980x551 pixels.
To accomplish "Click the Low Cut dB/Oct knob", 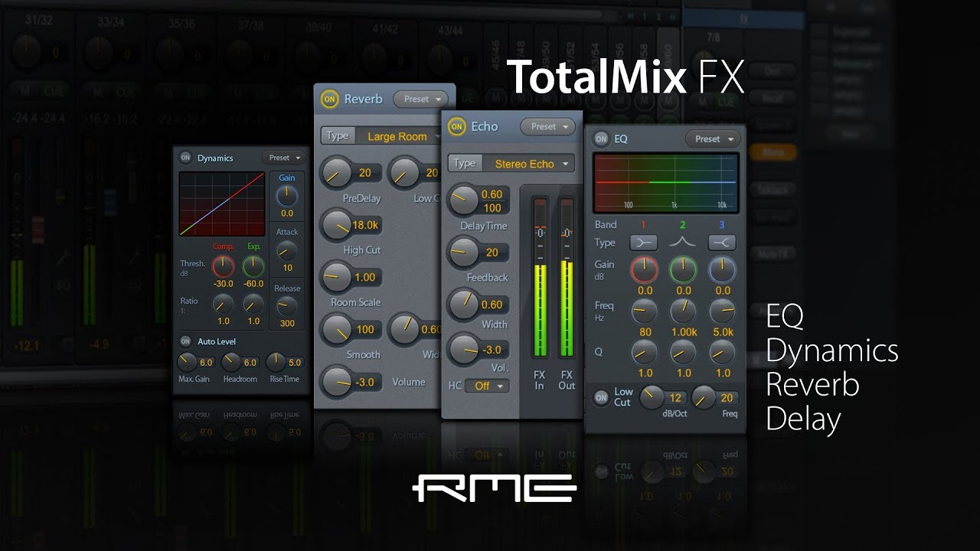I will [x=652, y=396].
